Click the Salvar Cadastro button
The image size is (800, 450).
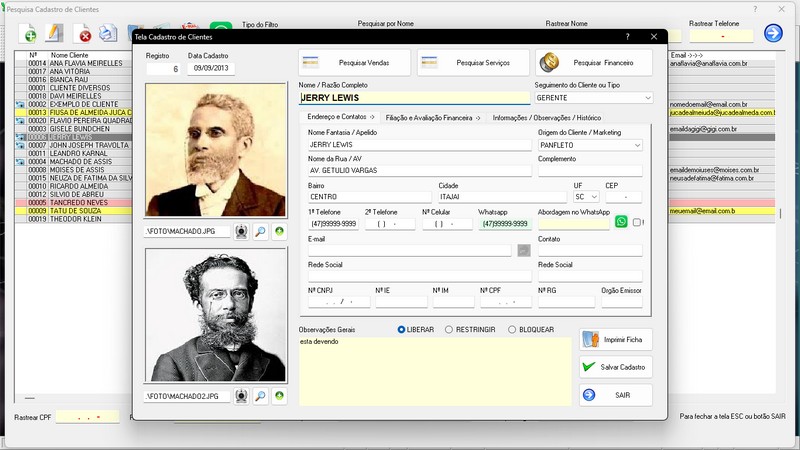[x=616, y=367]
